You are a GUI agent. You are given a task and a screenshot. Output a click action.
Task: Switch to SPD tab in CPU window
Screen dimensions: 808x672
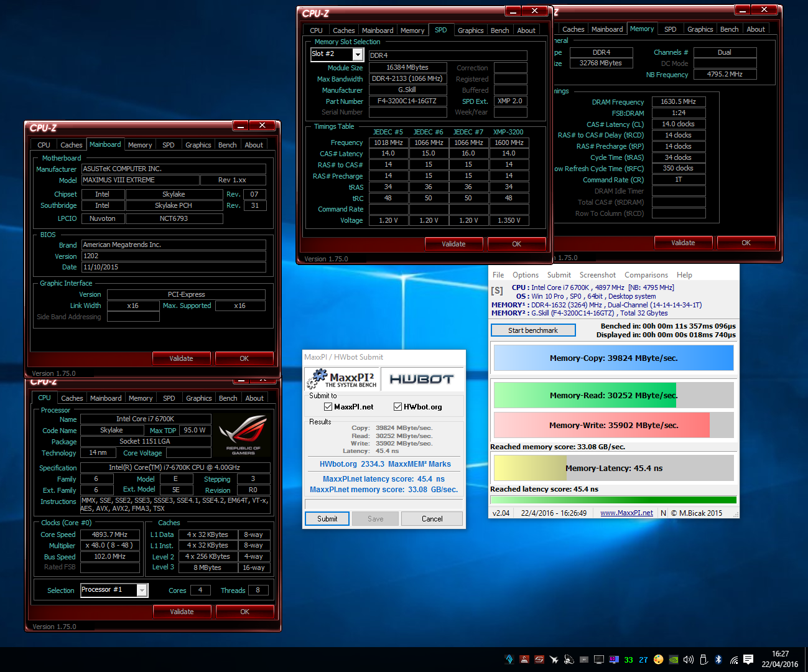(169, 398)
